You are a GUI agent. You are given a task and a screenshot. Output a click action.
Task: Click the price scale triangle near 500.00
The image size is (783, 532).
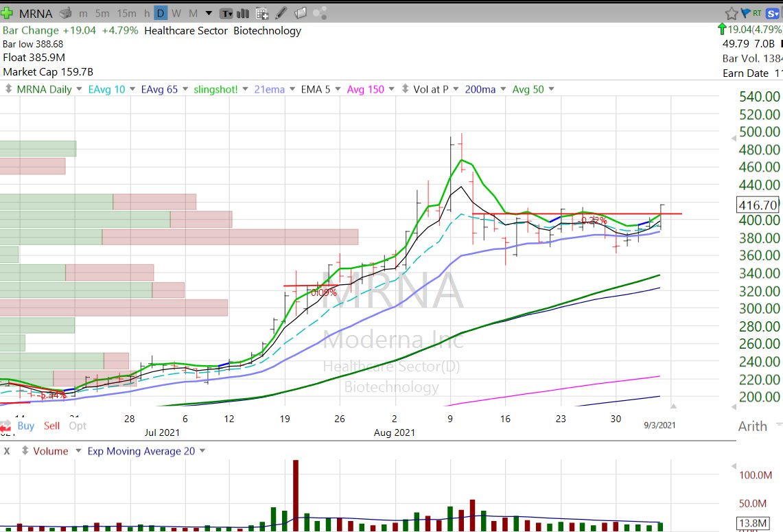(x=733, y=138)
